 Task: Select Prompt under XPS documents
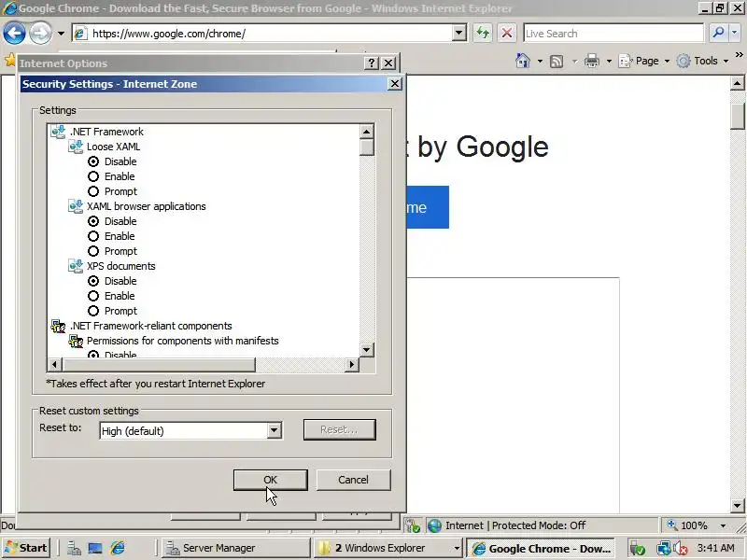(x=93, y=311)
